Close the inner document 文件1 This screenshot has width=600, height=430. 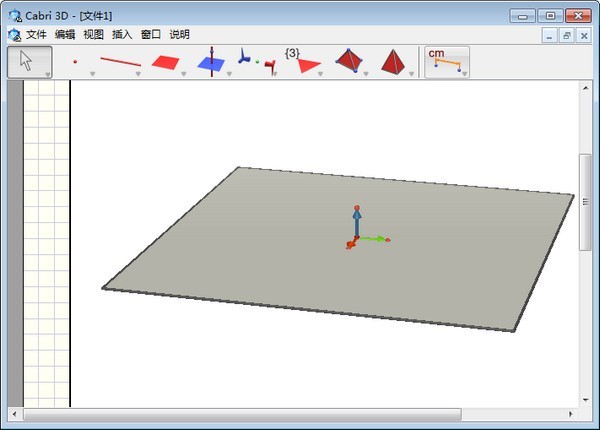(x=584, y=36)
